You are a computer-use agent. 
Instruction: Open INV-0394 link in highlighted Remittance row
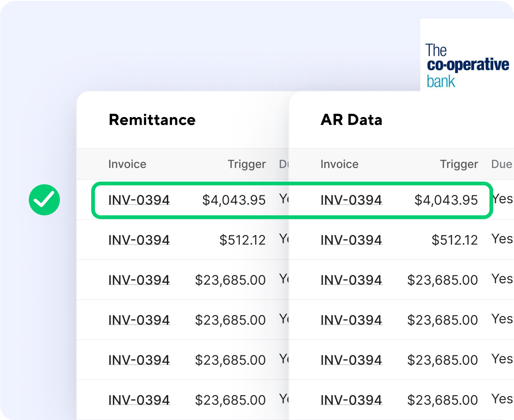(x=139, y=200)
